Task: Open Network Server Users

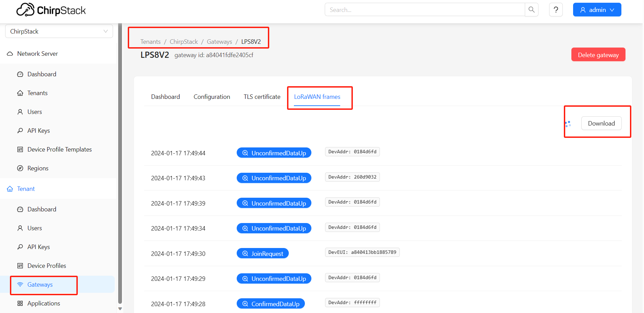Action: click(x=35, y=112)
